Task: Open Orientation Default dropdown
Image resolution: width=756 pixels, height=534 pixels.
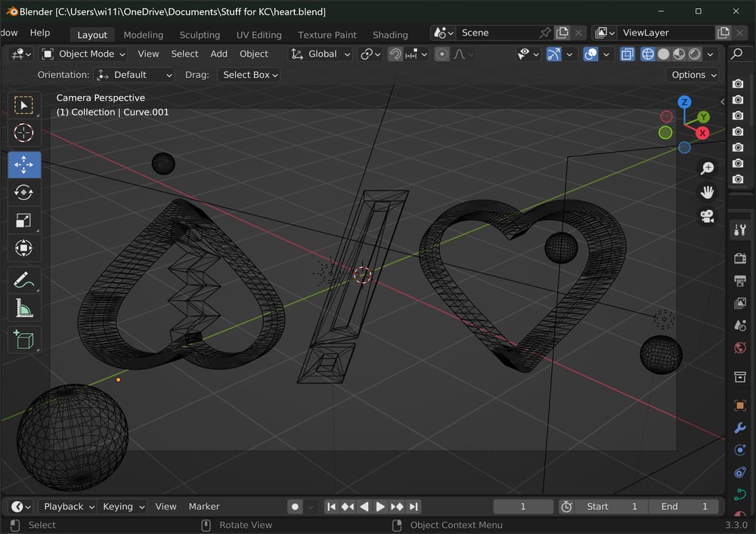Action: tap(135, 75)
